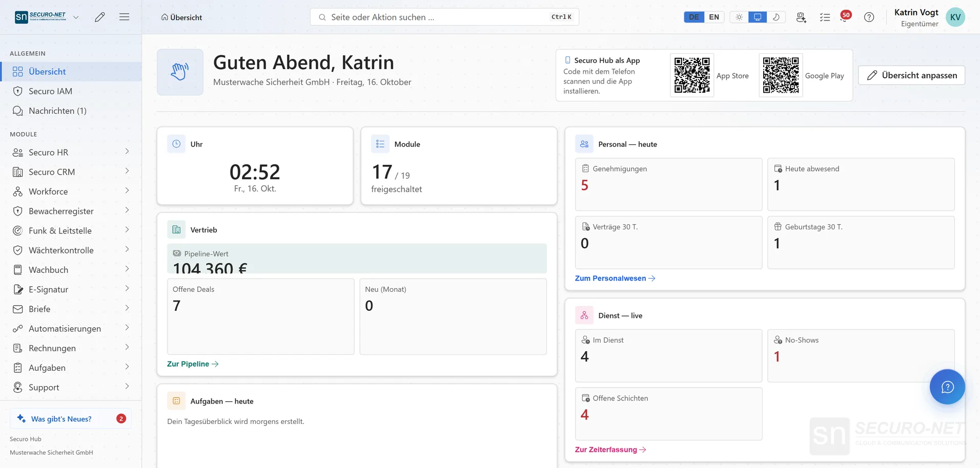The height and width of the screenshot is (468, 980).
Task: Click the Module card list icon
Action: [380, 144]
